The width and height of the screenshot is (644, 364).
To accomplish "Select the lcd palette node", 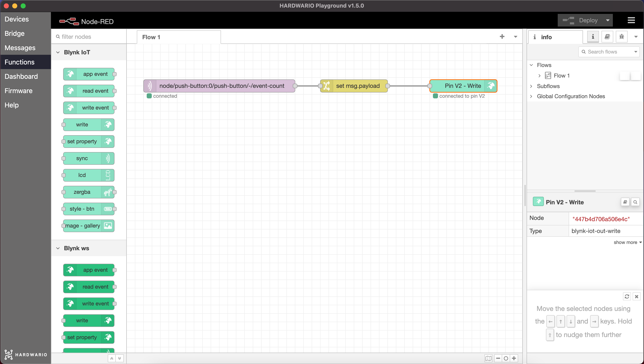I will pos(89,175).
